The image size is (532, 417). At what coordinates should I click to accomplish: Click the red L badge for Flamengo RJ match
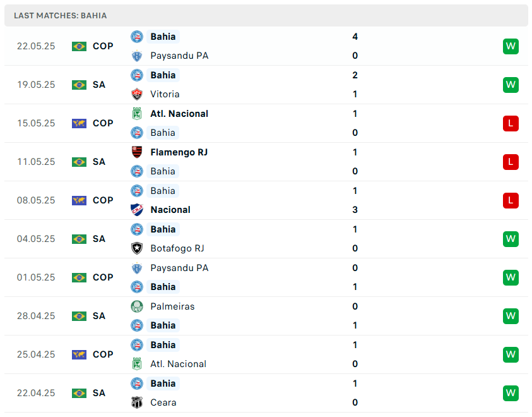511,162
